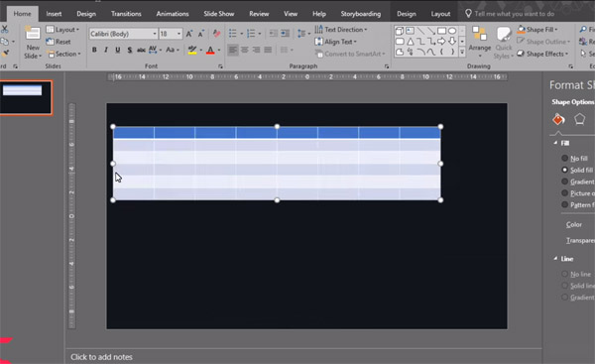Select the Gradient fill radio button
This screenshot has width=595, height=364.
(564, 182)
